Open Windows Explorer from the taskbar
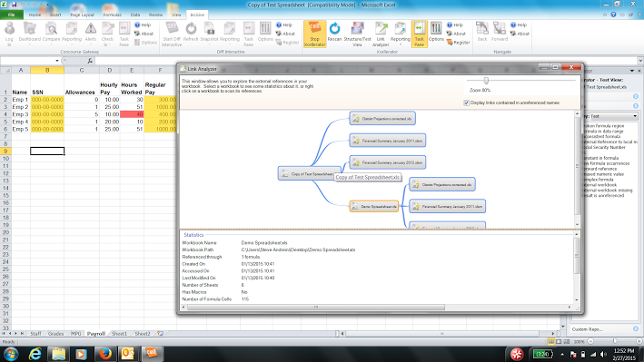The image size is (644, 362). 59,354
